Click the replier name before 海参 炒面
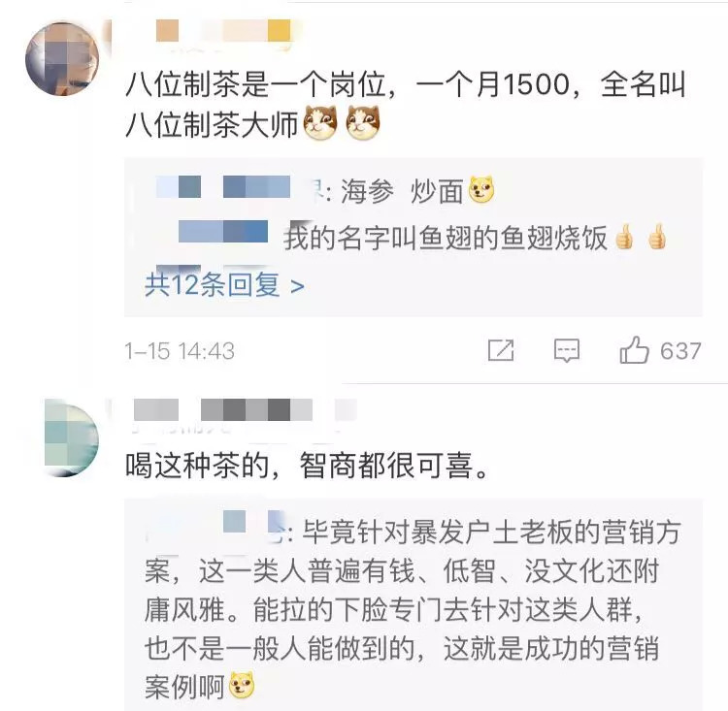The height and width of the screenshot is (711, 728). pyautogui.click(x=236, y=187)
